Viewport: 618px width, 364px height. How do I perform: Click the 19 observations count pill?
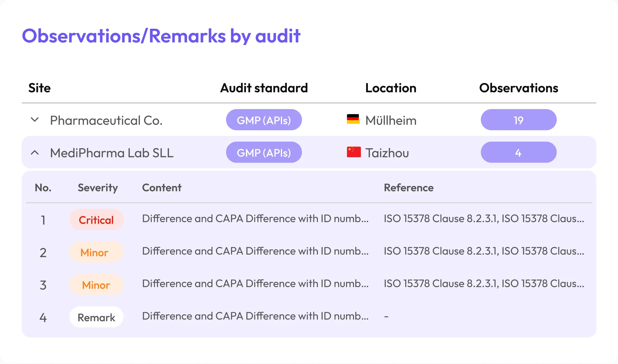click(x=518, y=120)
